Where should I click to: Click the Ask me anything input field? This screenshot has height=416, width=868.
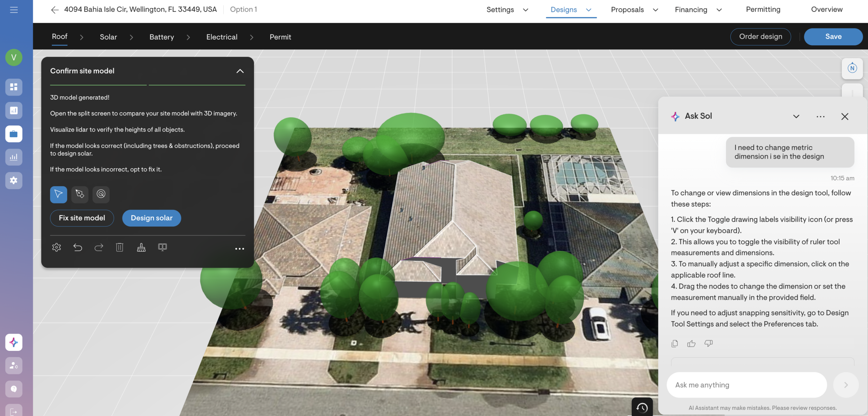(x=747, y=385)
